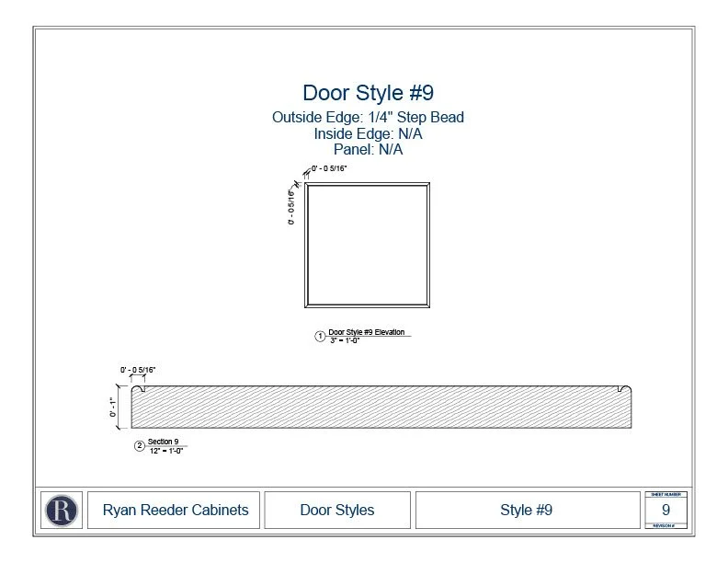
Task: Select the 0'-0 5/16" dimension above section
Action: coord(138,370)
